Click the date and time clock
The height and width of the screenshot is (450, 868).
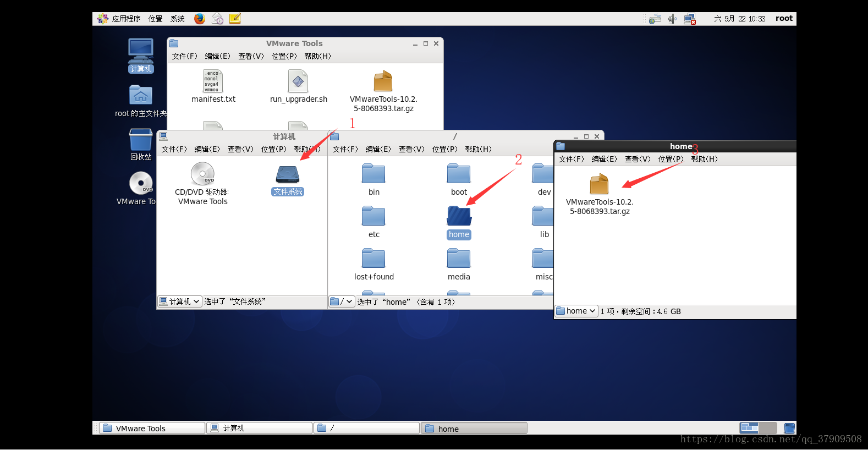(x=739, y=19)
